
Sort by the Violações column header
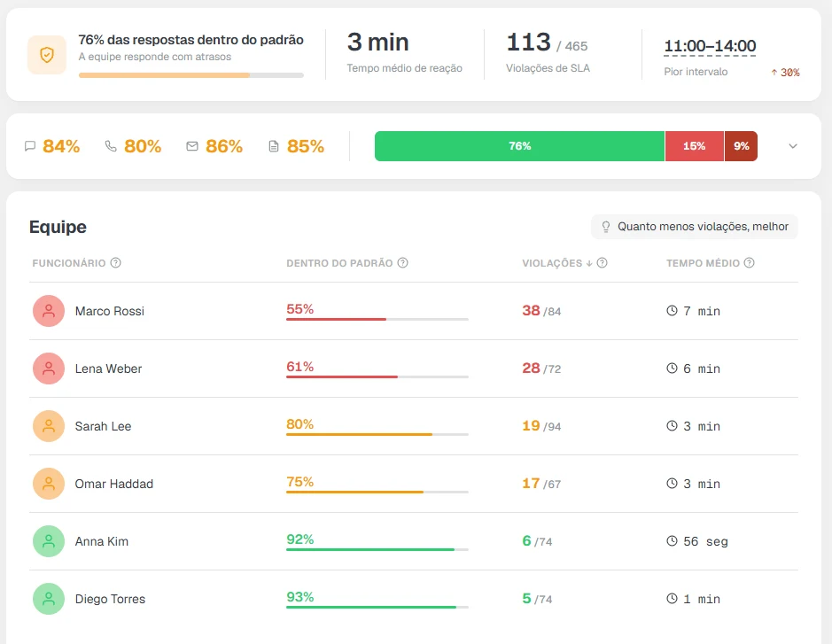point(552,263)
